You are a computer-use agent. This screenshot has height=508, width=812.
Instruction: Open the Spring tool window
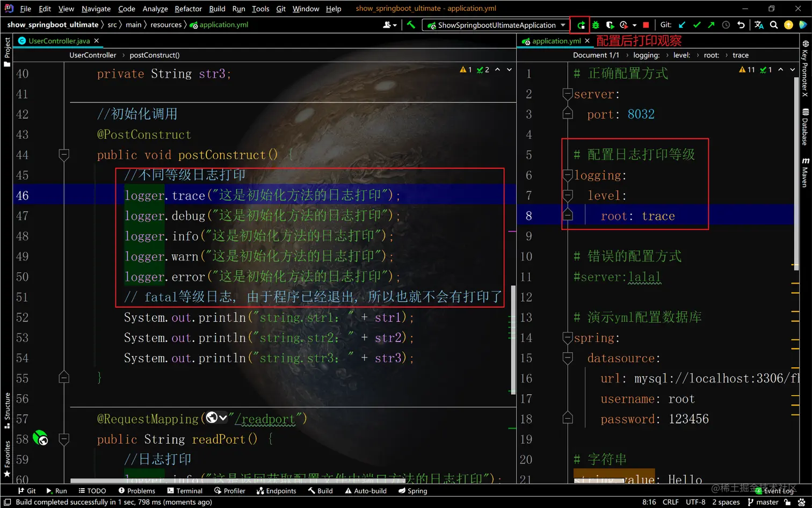point(412,491)
